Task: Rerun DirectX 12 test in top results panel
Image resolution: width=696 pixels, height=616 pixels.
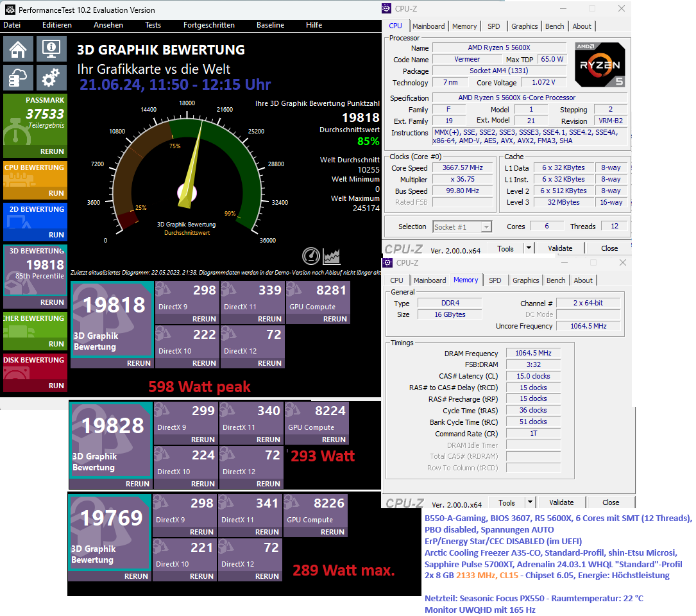Action: [269, 363]
